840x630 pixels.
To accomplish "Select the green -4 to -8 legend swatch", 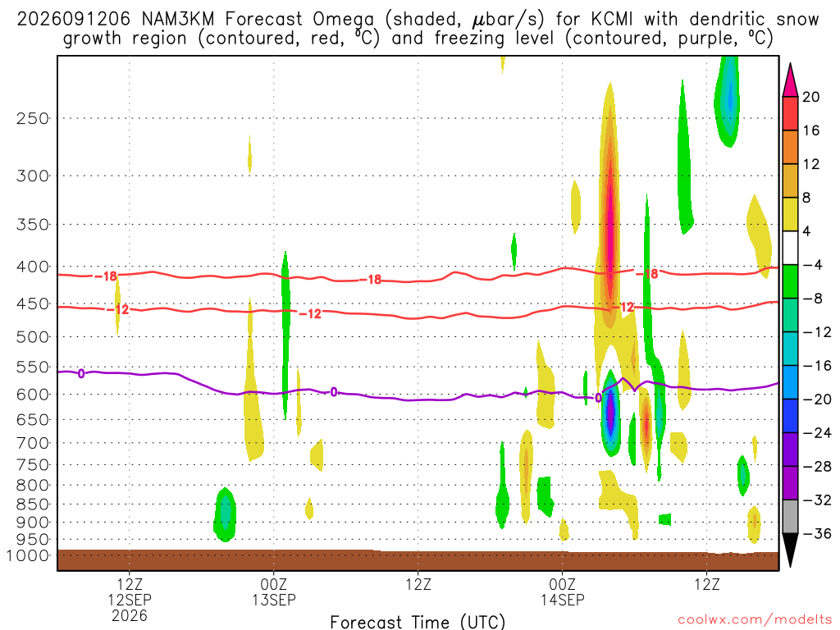I will tap(790, 281).
